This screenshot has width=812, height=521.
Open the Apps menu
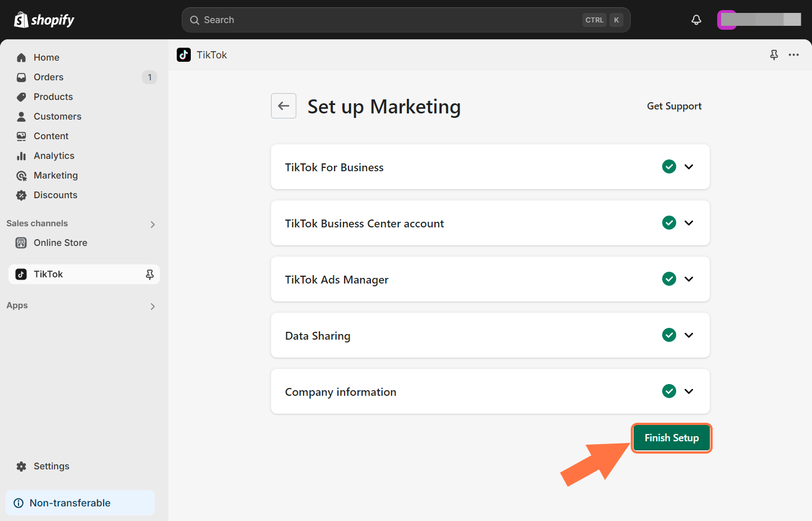click(152, 307)
